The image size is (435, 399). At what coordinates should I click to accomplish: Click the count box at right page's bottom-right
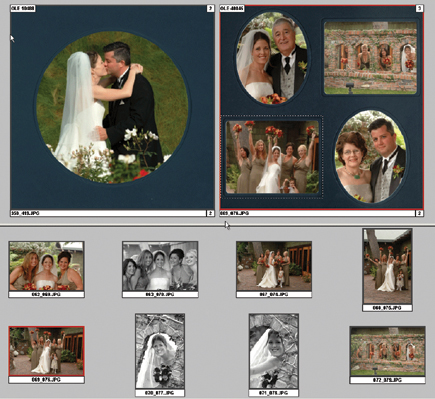419,213
